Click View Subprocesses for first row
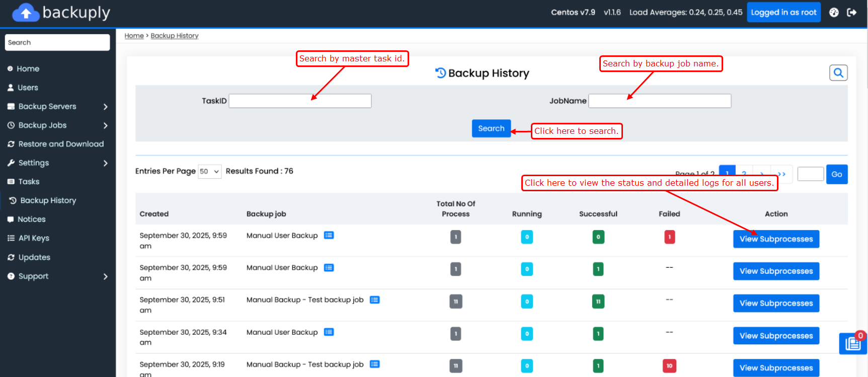This screenshot has width=868, height=377. (775, 239)
